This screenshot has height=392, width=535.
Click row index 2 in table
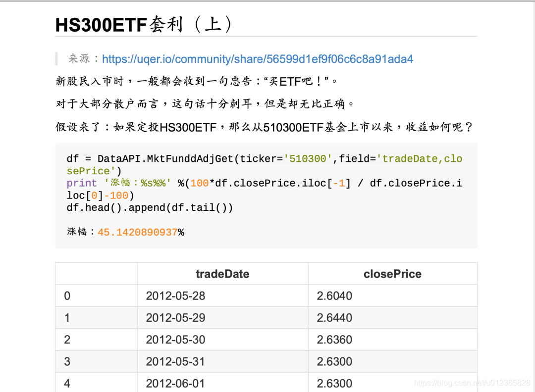[67, 340]
